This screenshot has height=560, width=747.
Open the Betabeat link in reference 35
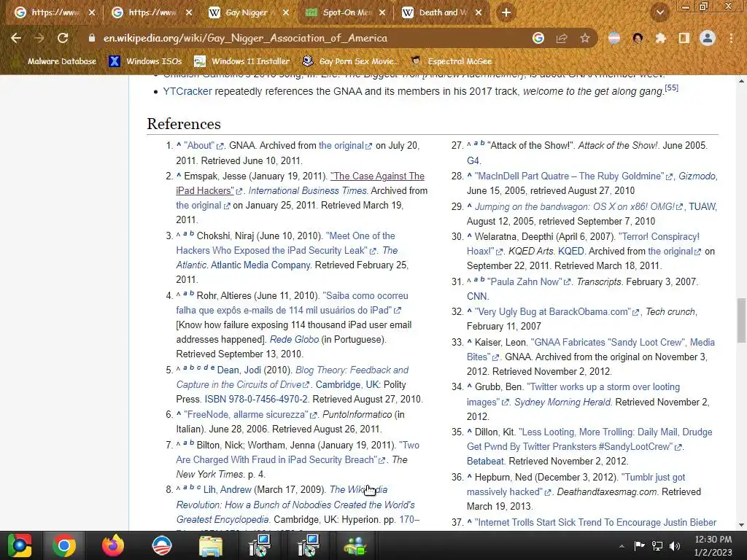tap(485, 461)
